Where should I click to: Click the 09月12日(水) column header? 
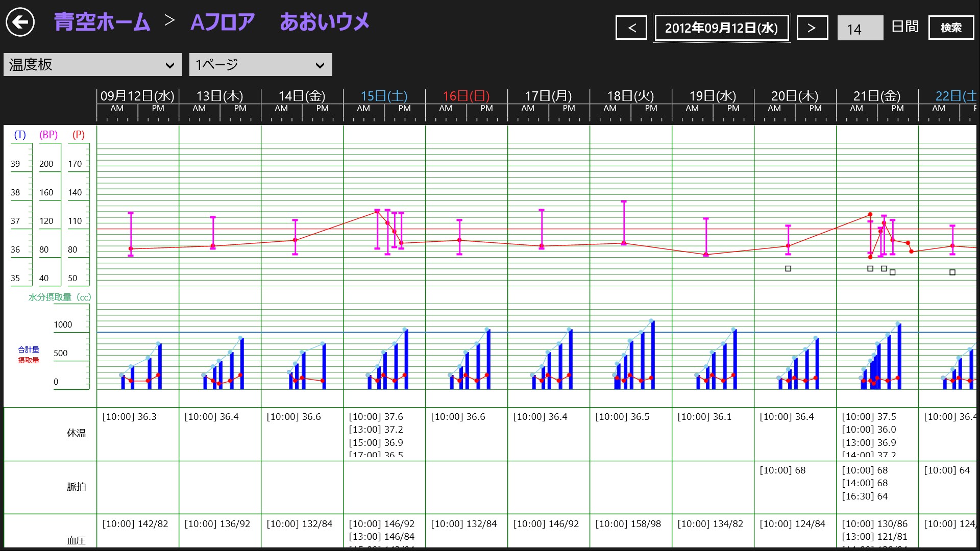click(x=137, y=96)
